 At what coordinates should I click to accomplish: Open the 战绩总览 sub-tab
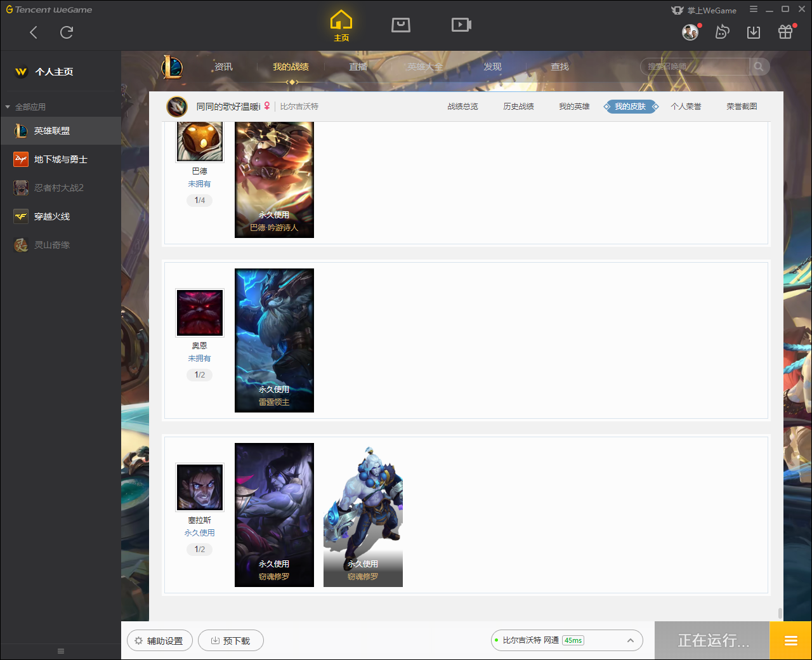[462, 107]
